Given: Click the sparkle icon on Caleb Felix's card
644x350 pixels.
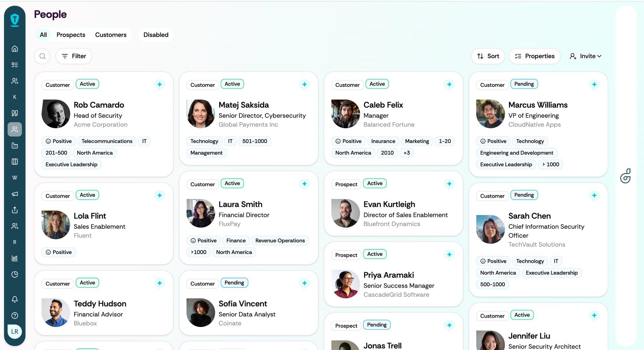Looking at the screenshot, I should pyautogui.click(x=449, y=84).
